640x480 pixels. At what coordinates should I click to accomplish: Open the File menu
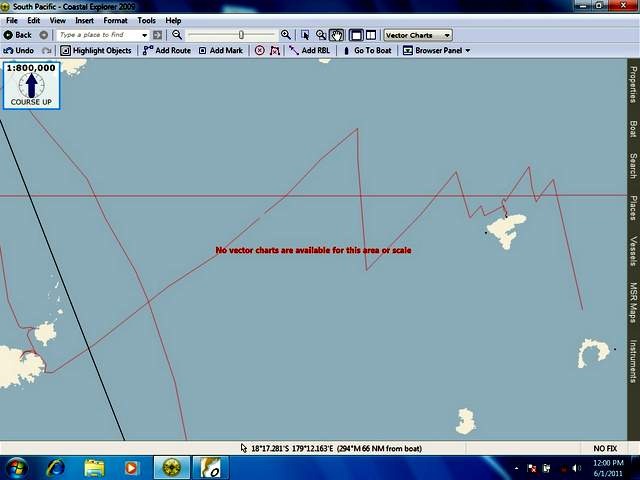(x=12, y=20)
